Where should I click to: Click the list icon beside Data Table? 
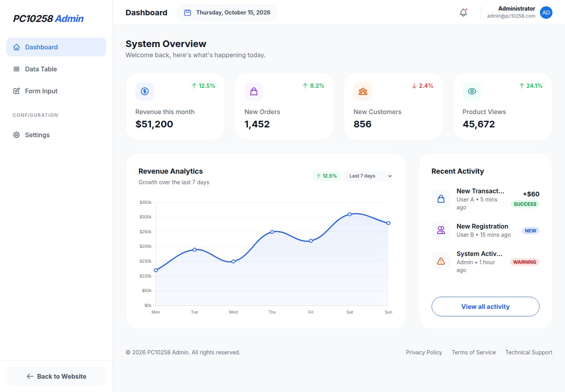pyautogui.click(x=16, y=69)
